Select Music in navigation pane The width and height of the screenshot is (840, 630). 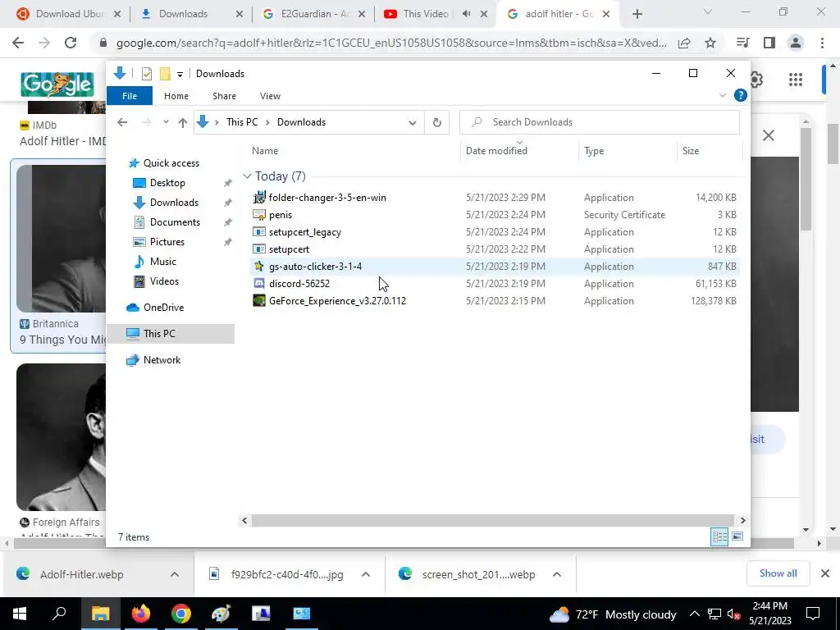[163, 262]
